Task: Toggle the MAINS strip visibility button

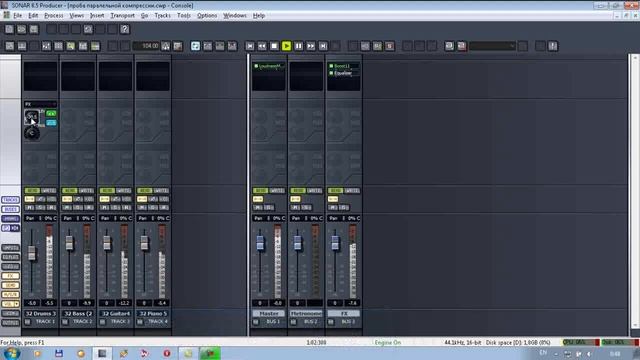Action: 10,218
